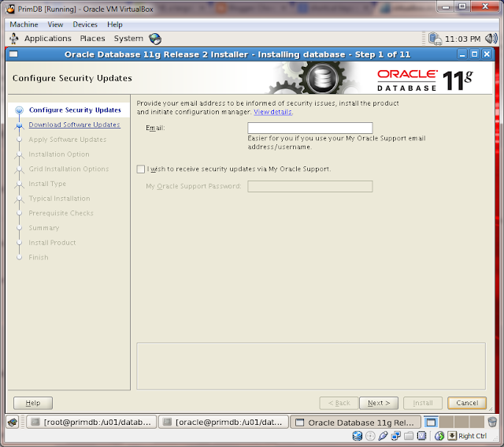Click the Installation Option step

click(59, 155)
